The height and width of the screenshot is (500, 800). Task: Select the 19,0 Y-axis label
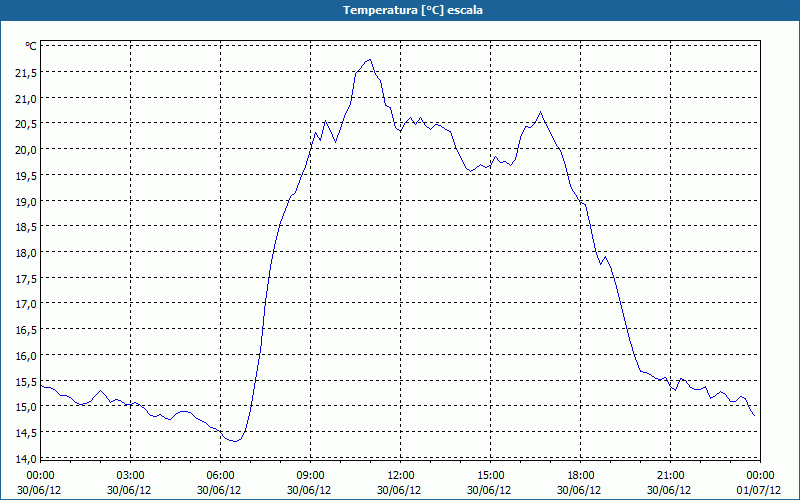26,202
